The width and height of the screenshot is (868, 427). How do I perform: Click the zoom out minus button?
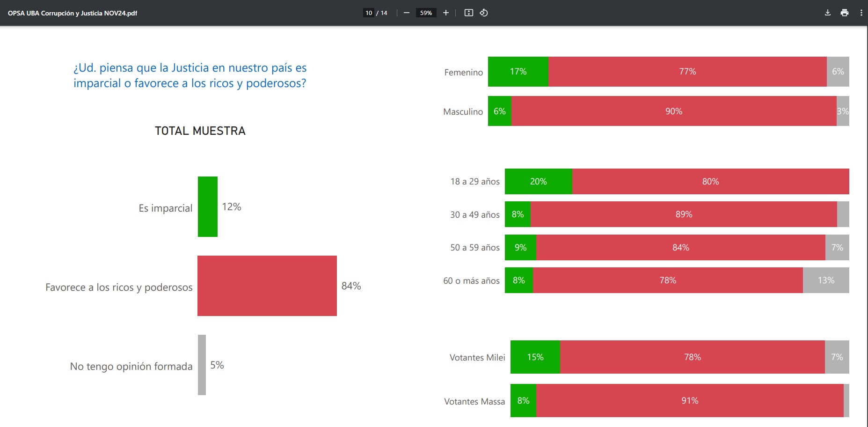pos(406,13)
